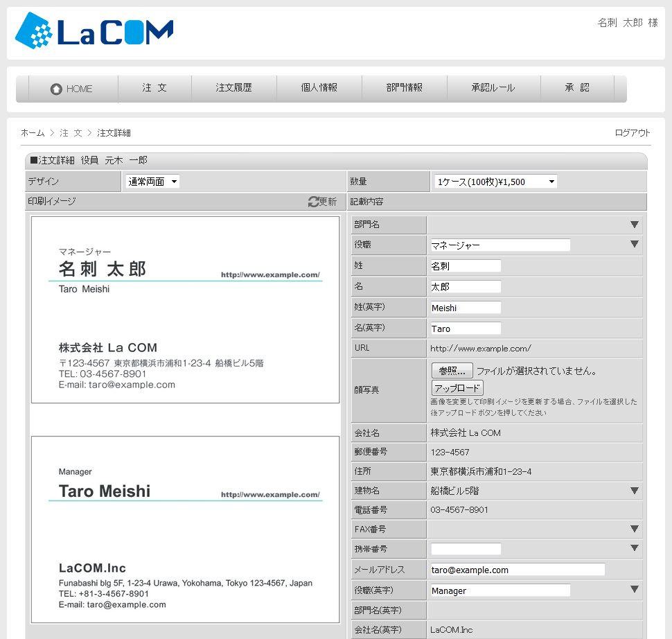Screen dimensions: 672x639
Task: Click the Japanese business card preview
Action: 186,309
